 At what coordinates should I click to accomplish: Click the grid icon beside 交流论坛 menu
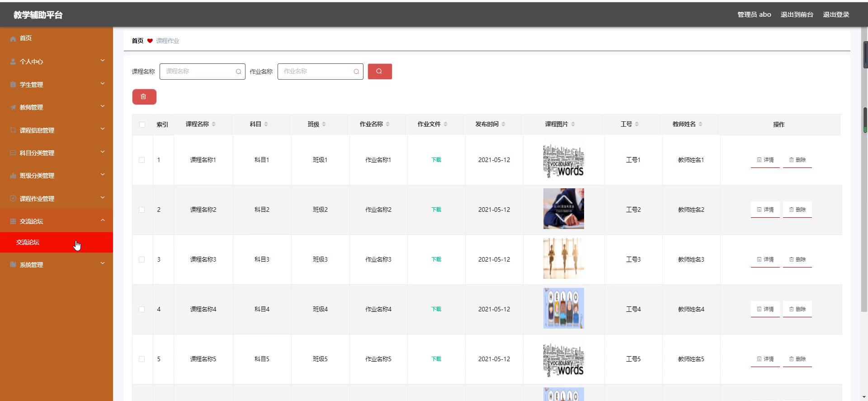pyautogui.click(x=13, y=221)
